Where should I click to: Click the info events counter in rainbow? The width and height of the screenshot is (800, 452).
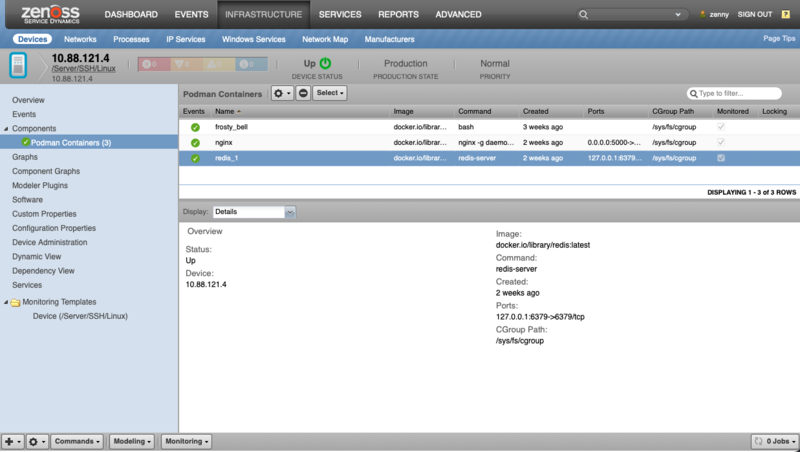pos(251,64)
